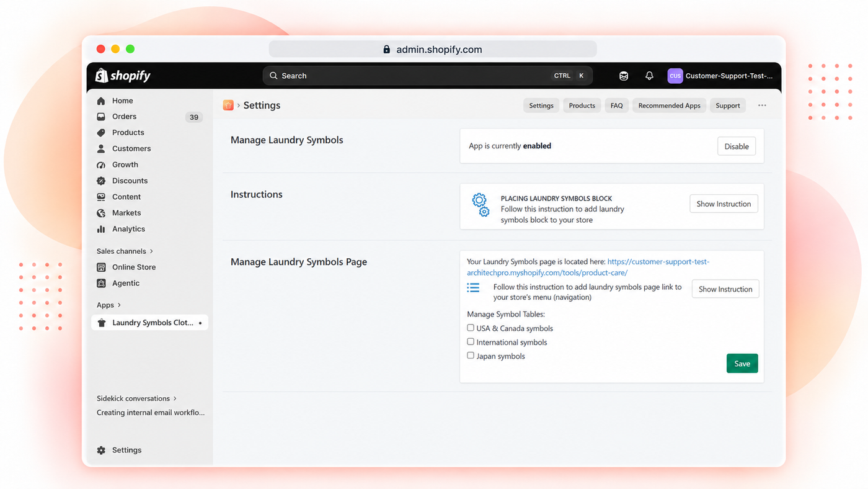The width and height of the screenshot is (868, 489).
Task: Save the symbol tables settings
Action: 742,364
